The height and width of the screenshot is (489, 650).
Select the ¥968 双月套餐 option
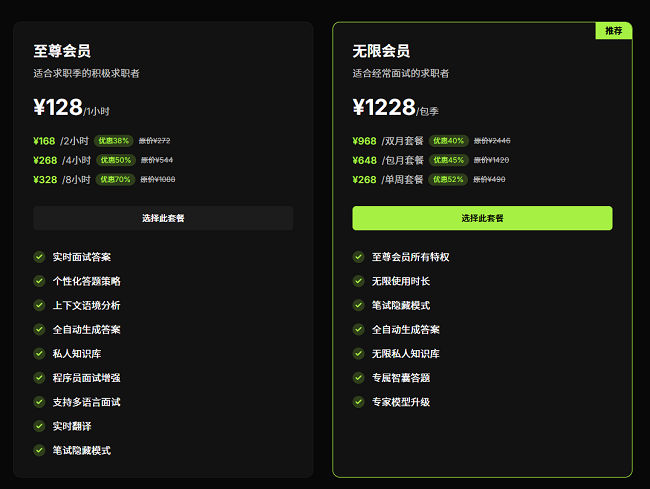pos(387,141)
